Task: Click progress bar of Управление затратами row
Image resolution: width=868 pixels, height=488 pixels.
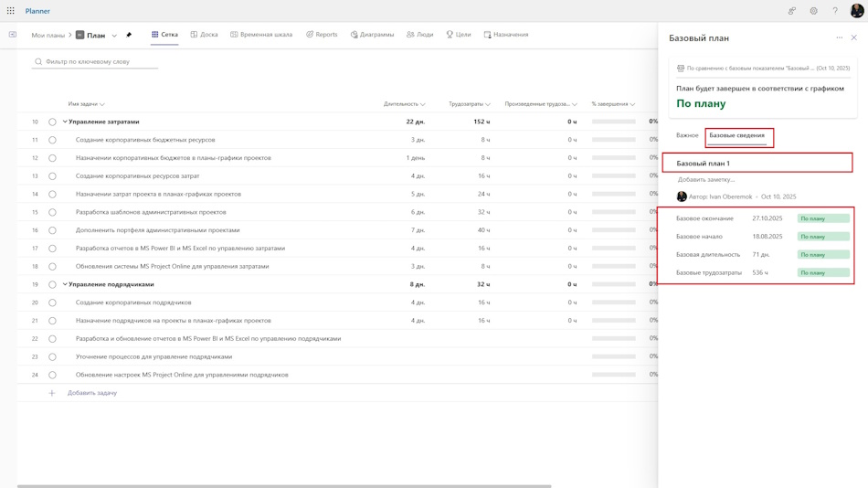Action: click(x=613, y=122)
